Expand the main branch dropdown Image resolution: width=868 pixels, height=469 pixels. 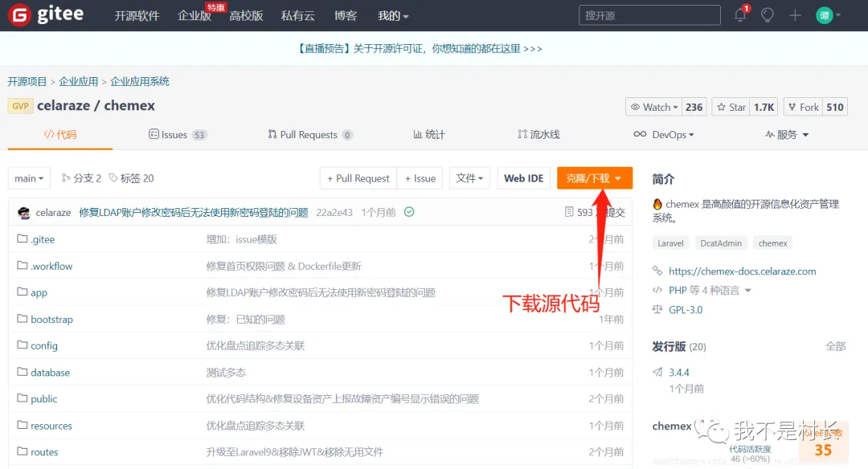[x=29, y=178]
